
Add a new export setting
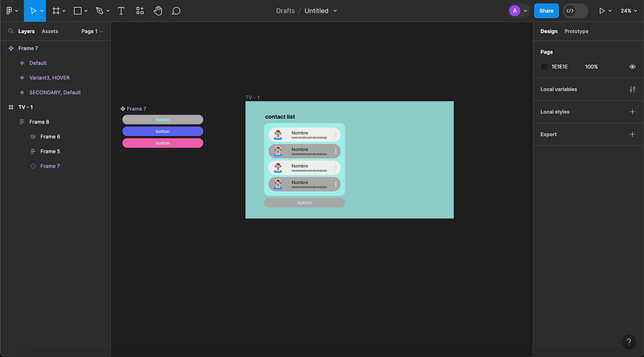pos(632,134)
